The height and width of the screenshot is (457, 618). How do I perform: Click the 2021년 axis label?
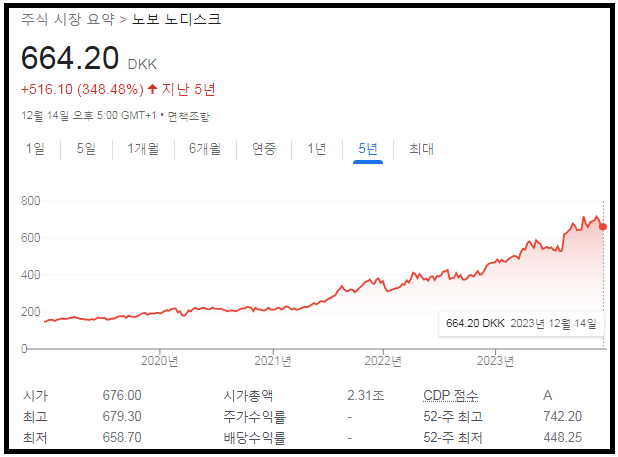pos(273,361)
